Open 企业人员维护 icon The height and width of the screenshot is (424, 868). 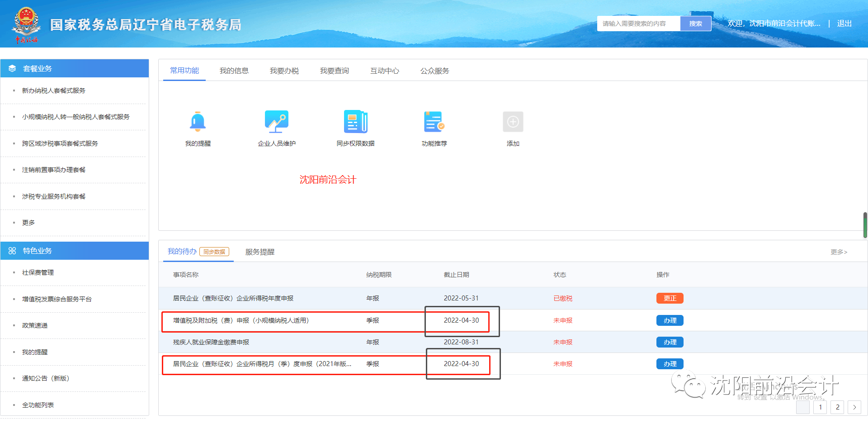pos(276,121)
